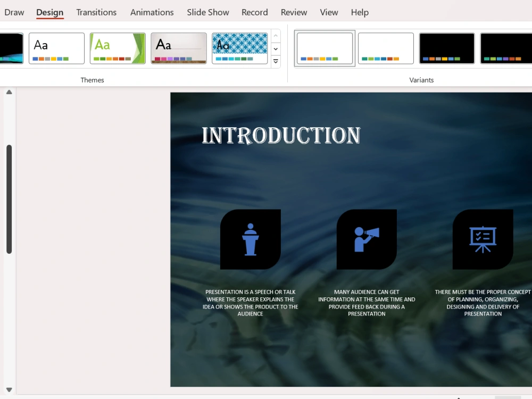Choose the rightmost black variant

506,48
